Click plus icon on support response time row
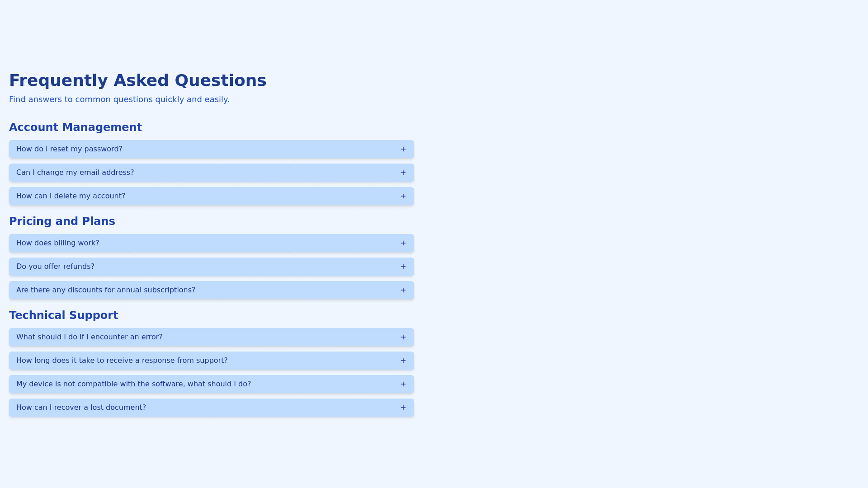Image resolution: width=868 pixels, height=488 pixels. [x=403, y=361]
